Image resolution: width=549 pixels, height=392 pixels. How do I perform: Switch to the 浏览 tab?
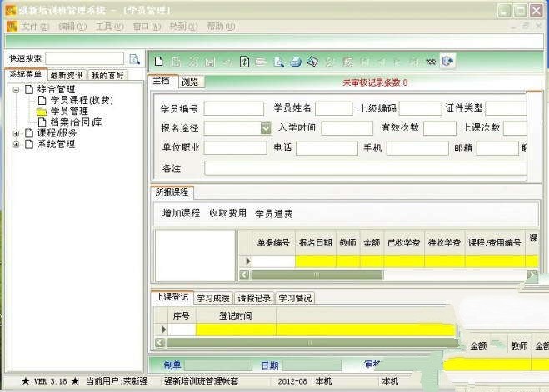point(190,82)
